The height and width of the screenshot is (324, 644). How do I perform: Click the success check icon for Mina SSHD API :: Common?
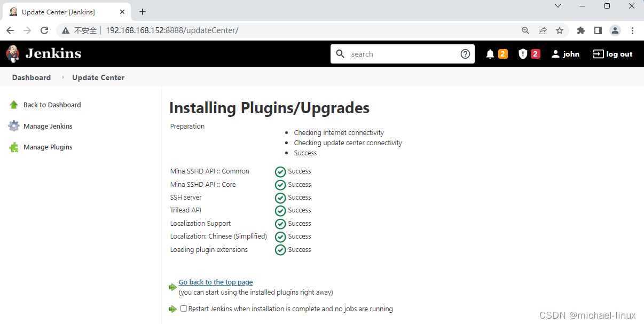click(x=280, y=172)
